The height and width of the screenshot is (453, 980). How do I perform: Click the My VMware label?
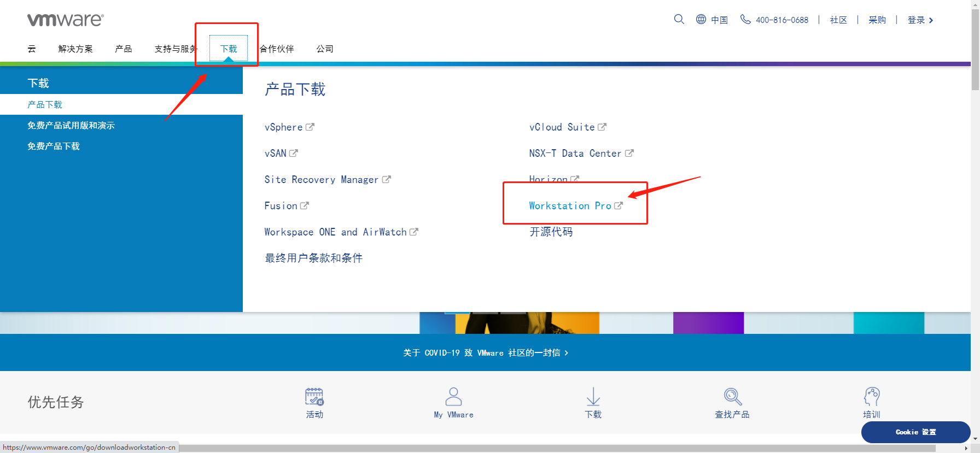454,414
